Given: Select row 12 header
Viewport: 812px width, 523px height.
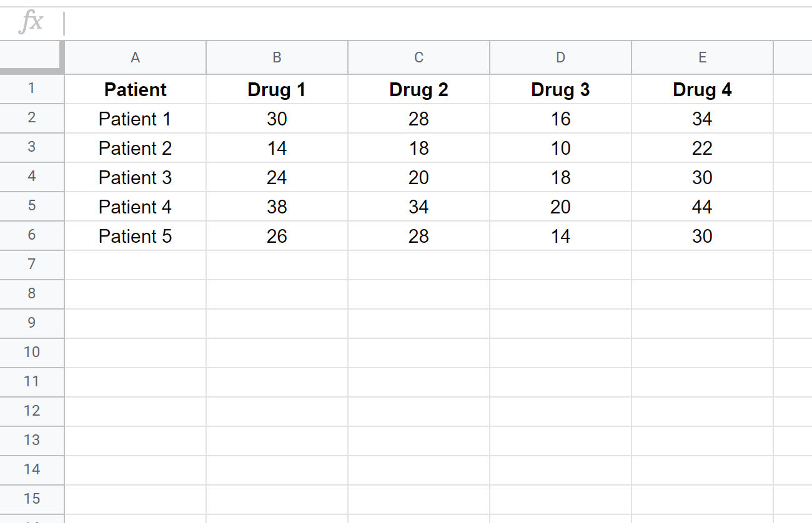Looking at the screenshot, I should pyautogui.click(x=32, y=411).
